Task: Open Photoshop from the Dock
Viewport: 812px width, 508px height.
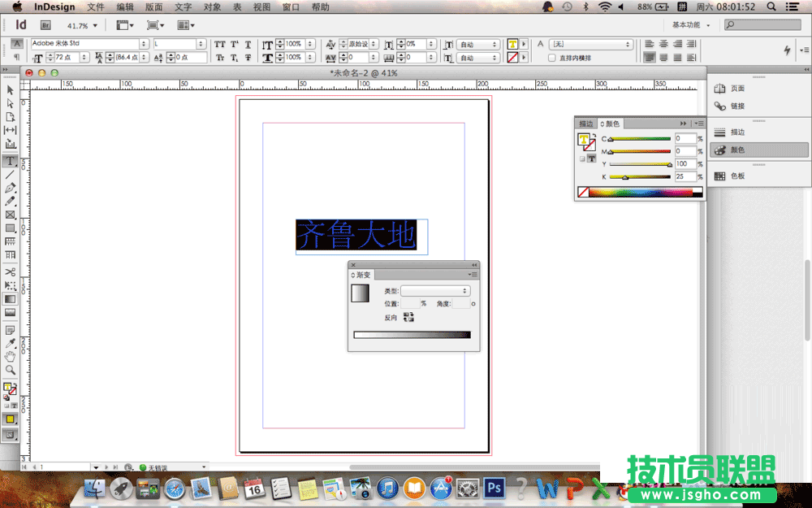Action: (494, 489)
